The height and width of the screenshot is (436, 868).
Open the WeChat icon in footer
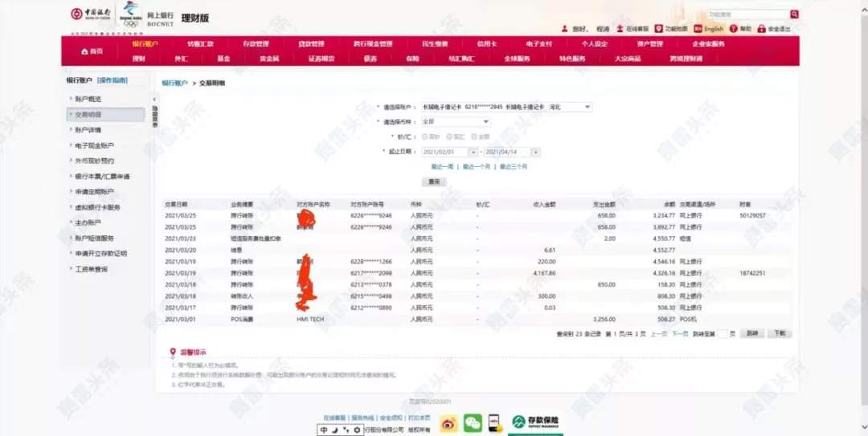coord(473,423)
